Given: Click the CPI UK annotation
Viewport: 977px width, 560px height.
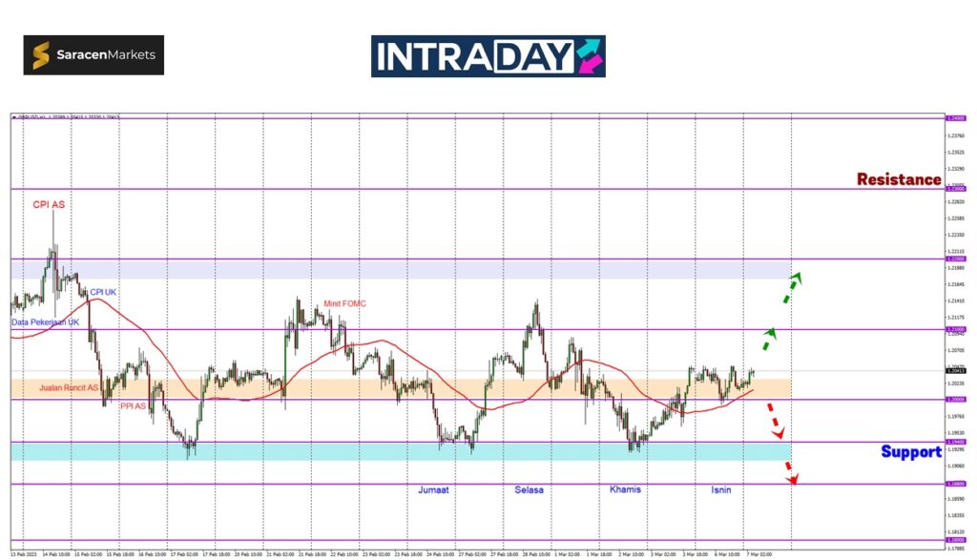Looking at the screenshot, I should 103,292.
